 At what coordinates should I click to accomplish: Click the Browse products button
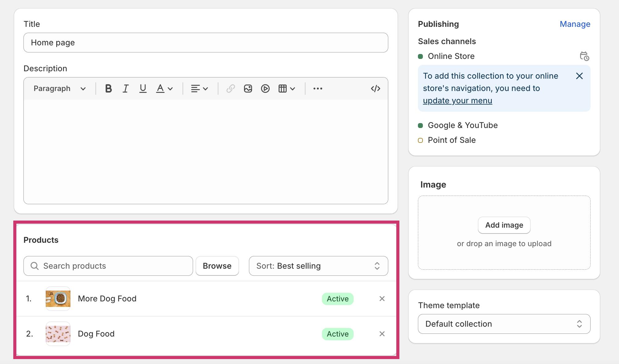click(217, 266)
